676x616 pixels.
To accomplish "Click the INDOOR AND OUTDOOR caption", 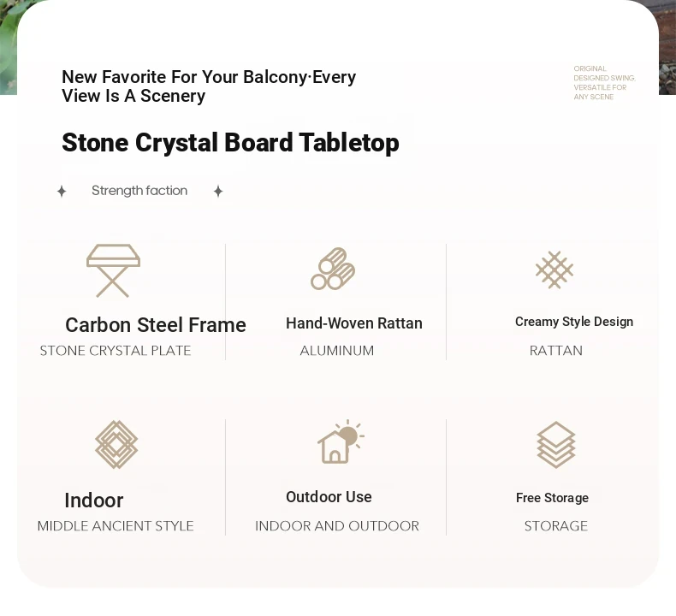I will (x=337, y=526).
